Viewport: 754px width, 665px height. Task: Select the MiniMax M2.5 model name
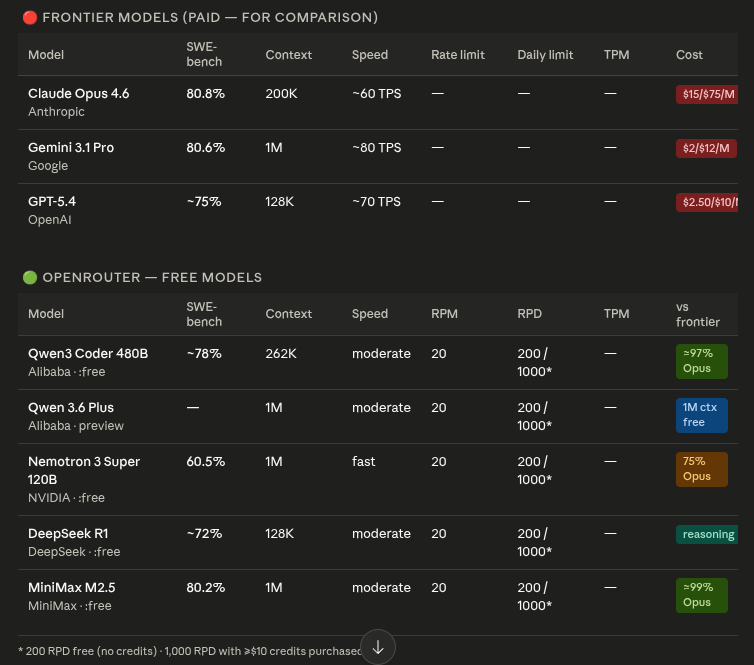72,587
